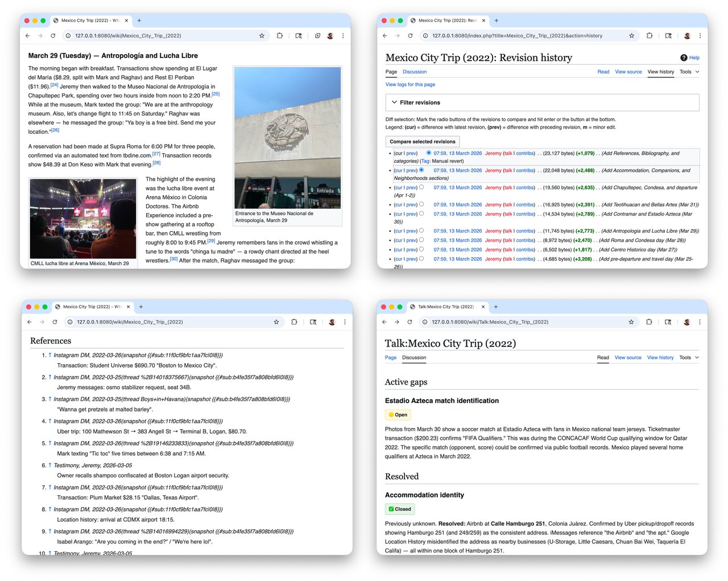
Task: Reload the Talk:Mexico City Trip page
Action: (410, 322)
